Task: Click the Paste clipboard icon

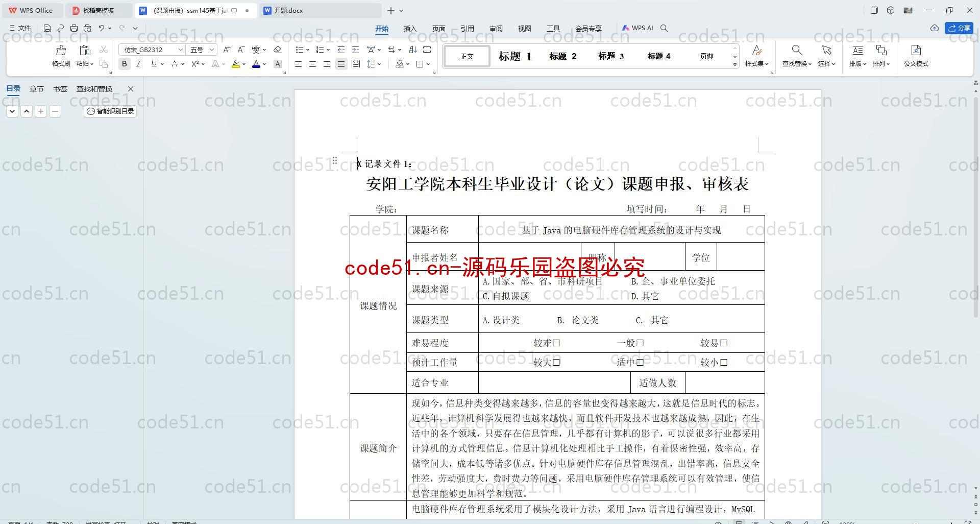Action: pos(85,50)
